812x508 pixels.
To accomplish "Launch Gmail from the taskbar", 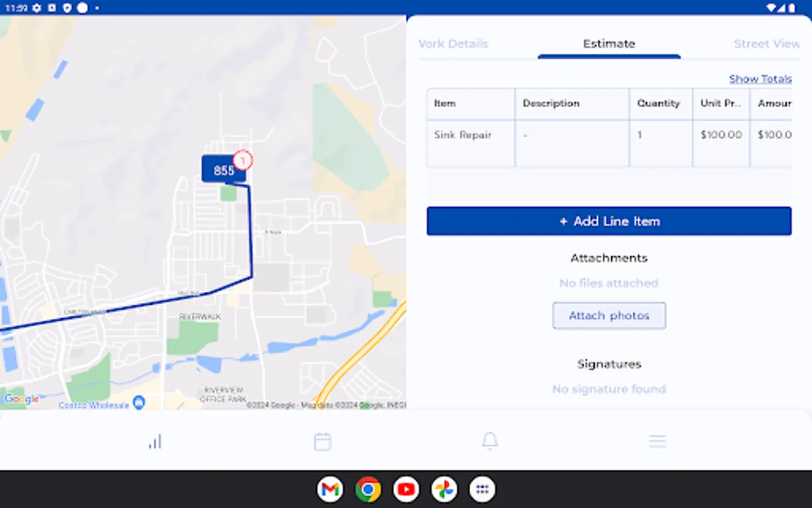I will pyautogui.click(x=330, y=489).
